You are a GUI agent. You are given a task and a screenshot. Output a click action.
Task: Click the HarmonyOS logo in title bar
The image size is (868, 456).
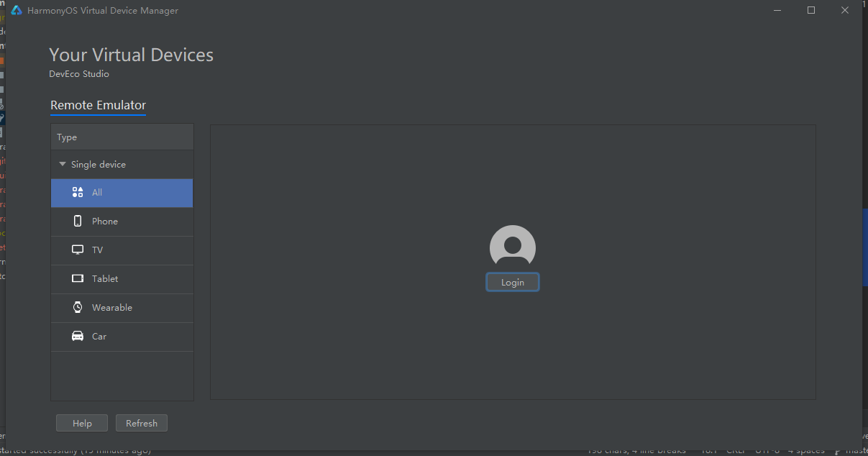(17, 11)
